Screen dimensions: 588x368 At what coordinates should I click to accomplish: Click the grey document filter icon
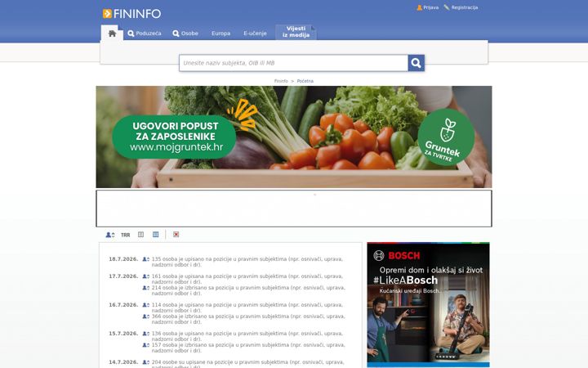[x=140, y=235]
